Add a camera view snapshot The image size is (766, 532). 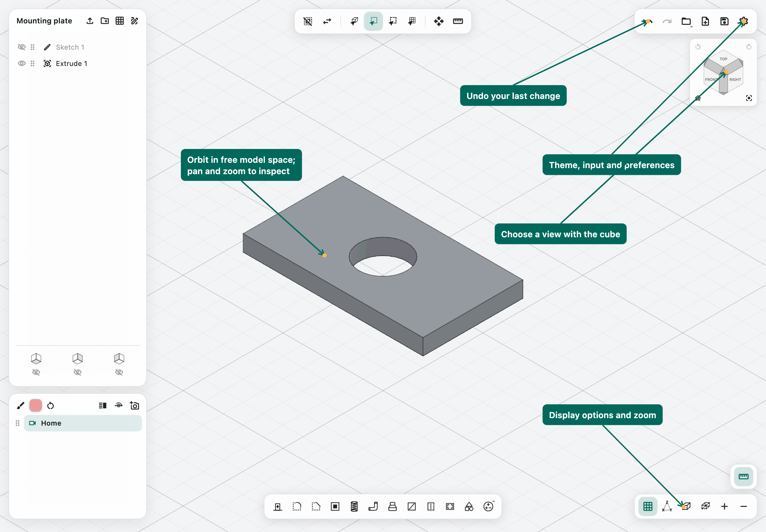(135, 405)
